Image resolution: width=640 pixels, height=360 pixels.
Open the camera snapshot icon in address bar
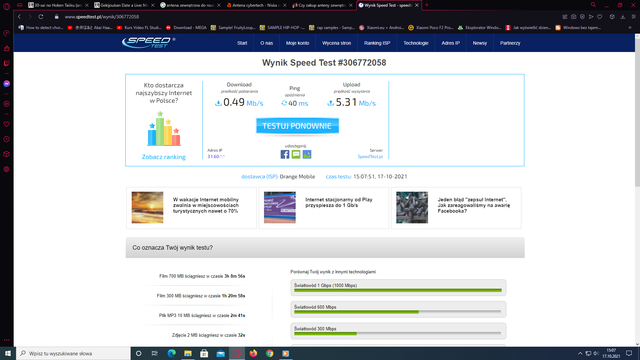coord(573,17)
